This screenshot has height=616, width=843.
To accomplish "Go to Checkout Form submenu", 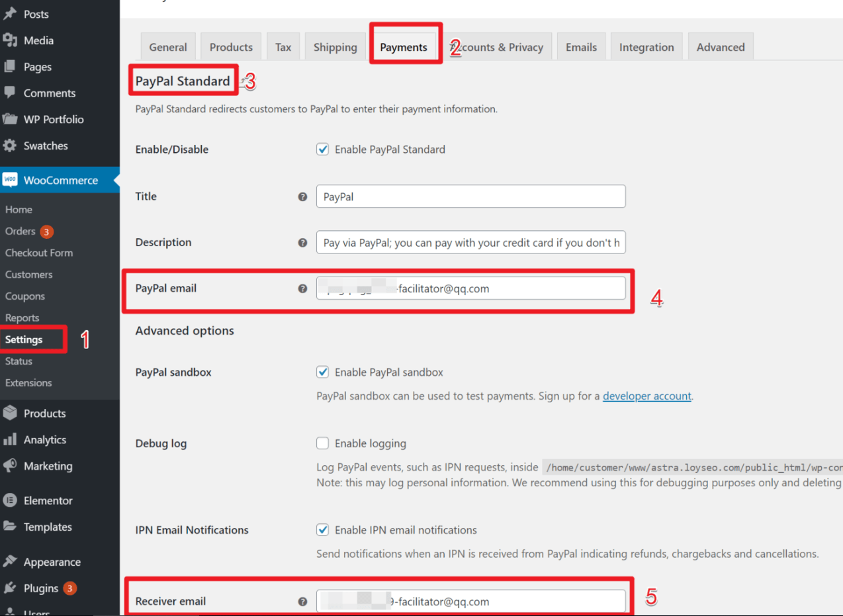I will coord(39,253).
